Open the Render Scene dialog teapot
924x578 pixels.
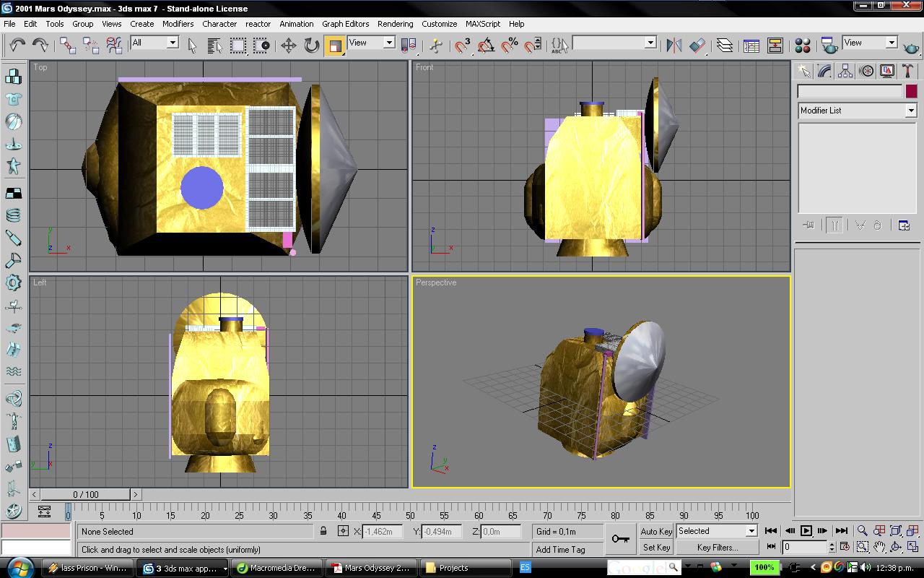tap(829, 46)
